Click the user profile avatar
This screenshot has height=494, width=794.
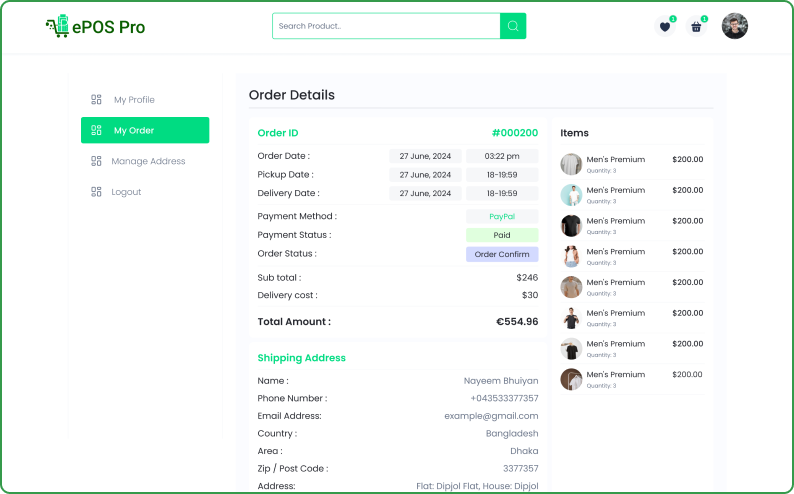(x=735, y=26)
